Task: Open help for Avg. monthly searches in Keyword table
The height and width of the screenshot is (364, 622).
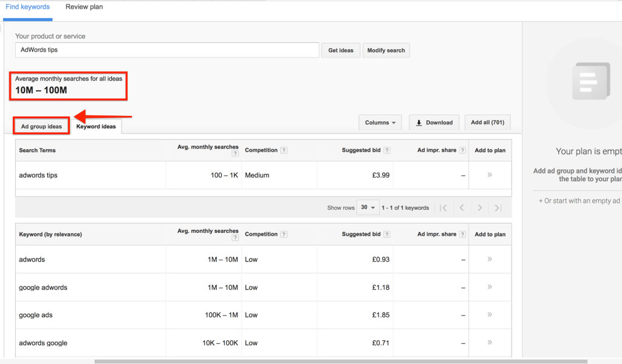Action: (x=235, y=238)
